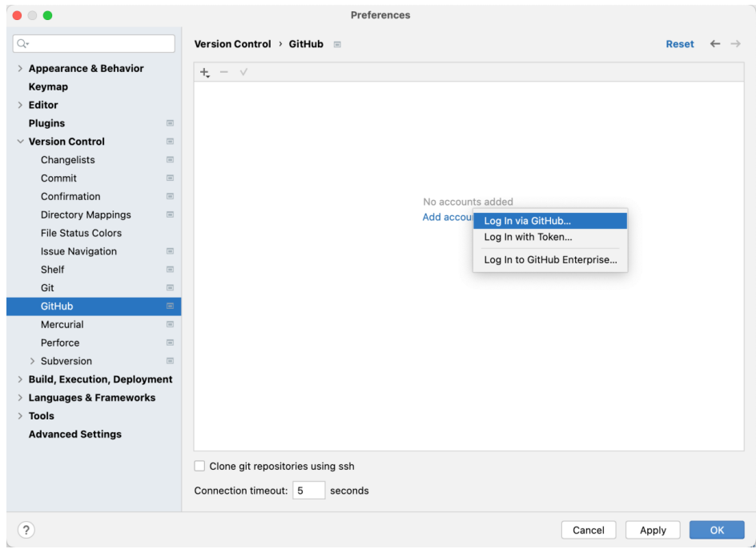
Task: Expand Languages & Frameworks section
Action: click(x=20, y=398)
